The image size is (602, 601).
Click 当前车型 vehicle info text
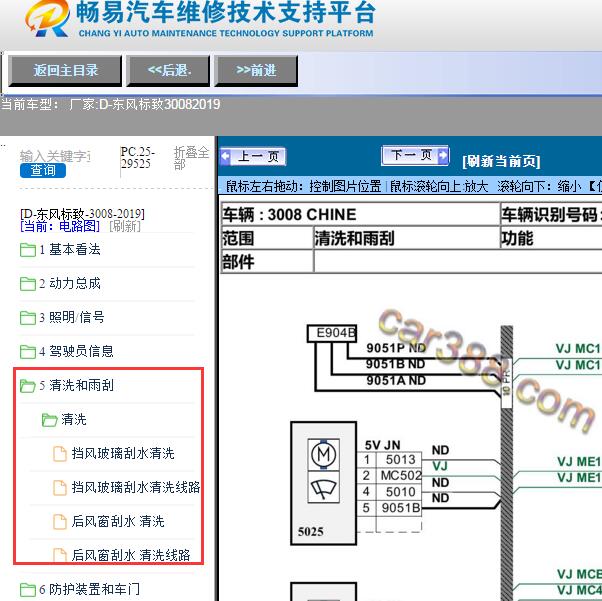[110, 104]
